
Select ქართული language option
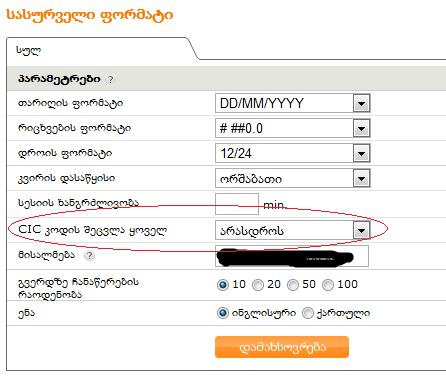308,313
